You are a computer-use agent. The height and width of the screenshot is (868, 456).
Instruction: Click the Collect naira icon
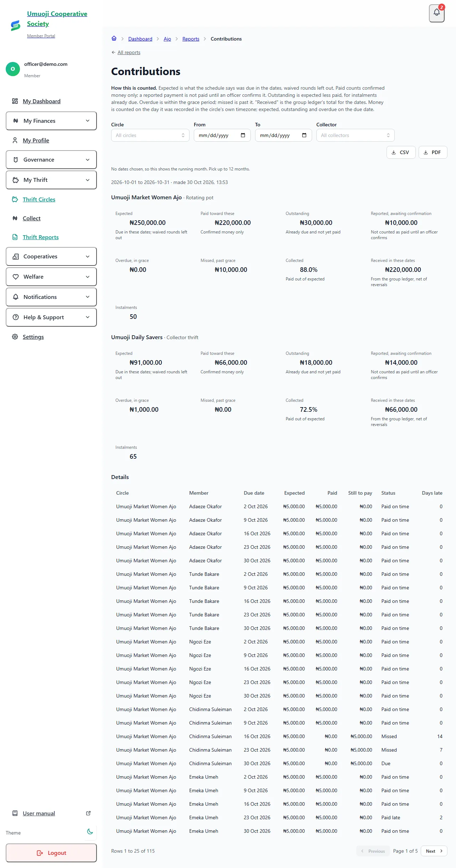[x=15, y=218]
